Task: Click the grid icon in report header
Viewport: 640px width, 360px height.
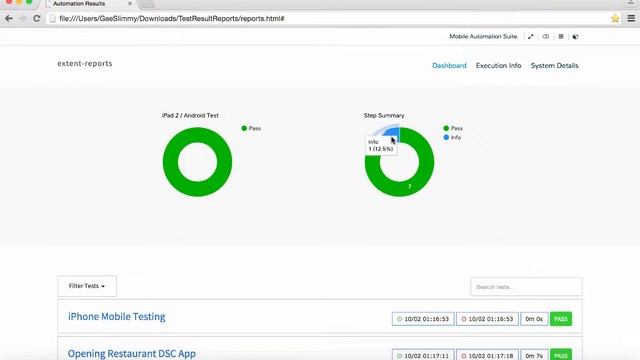Action: [561, 36]
